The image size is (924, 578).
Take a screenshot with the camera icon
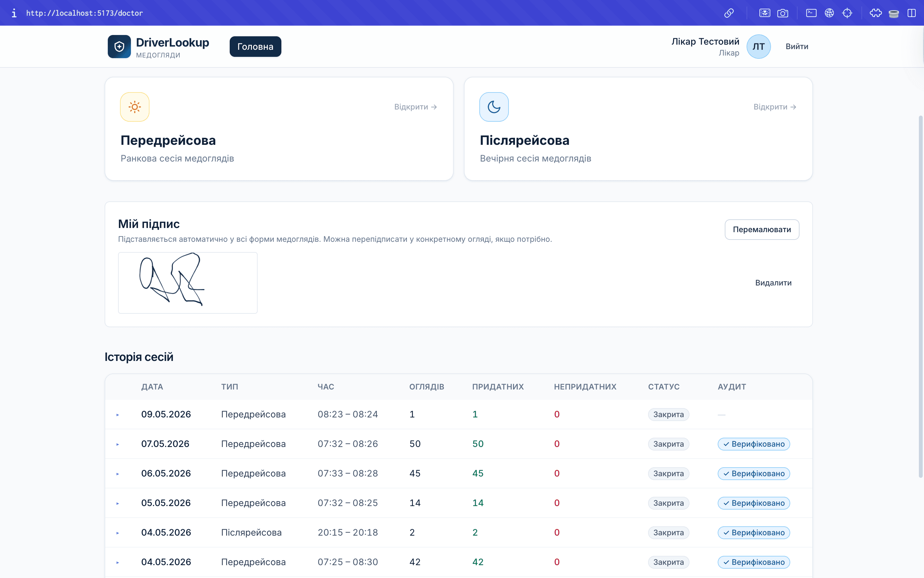click(782, 13)
